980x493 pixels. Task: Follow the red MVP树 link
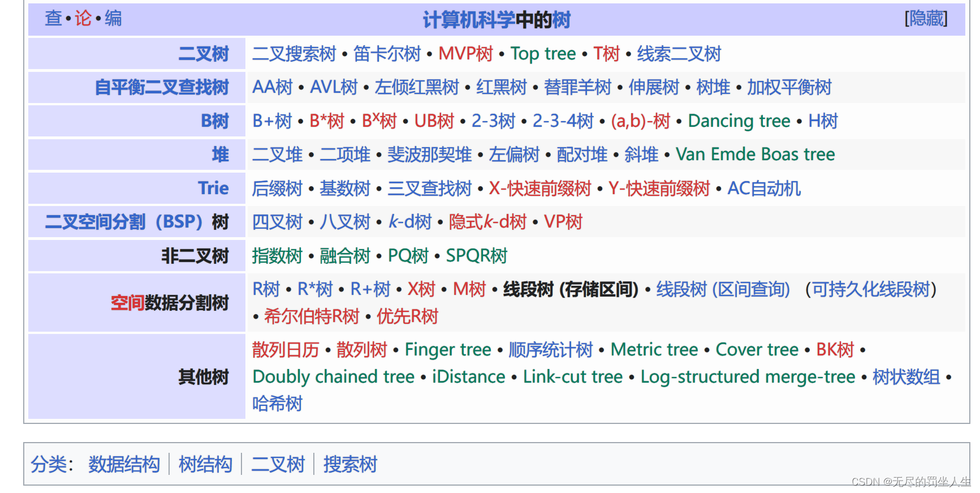click(x=466, y=54)
